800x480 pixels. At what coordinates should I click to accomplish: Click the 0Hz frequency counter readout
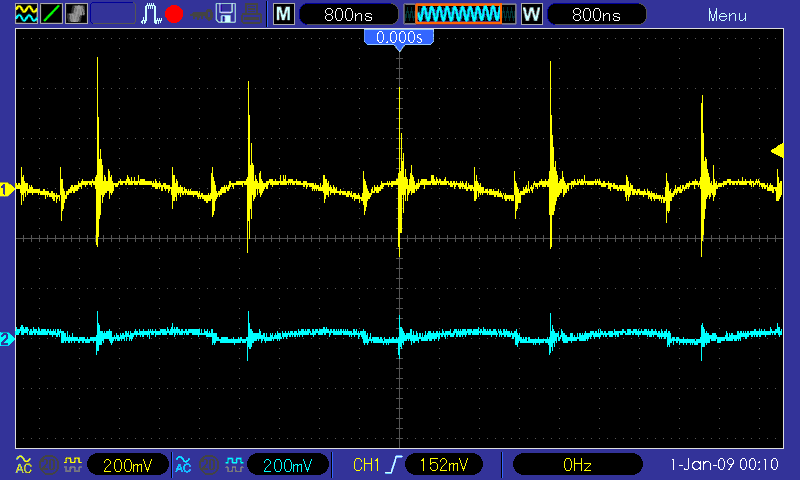click(x=578, y=465)
